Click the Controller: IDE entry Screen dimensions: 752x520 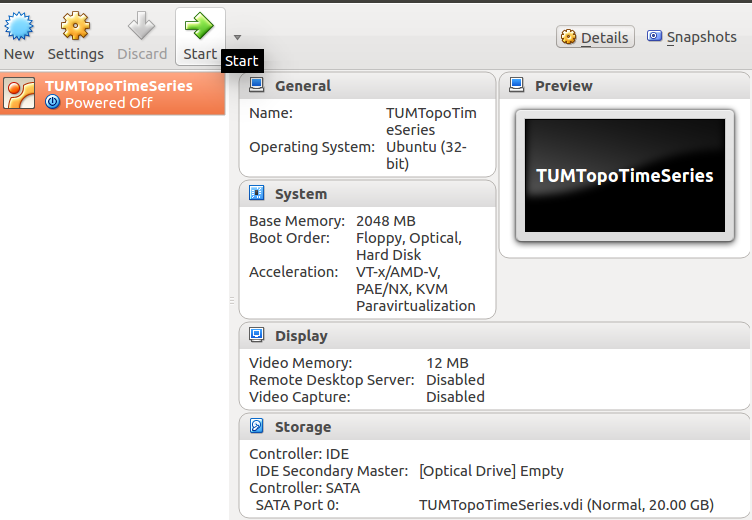tap(299, 454)
